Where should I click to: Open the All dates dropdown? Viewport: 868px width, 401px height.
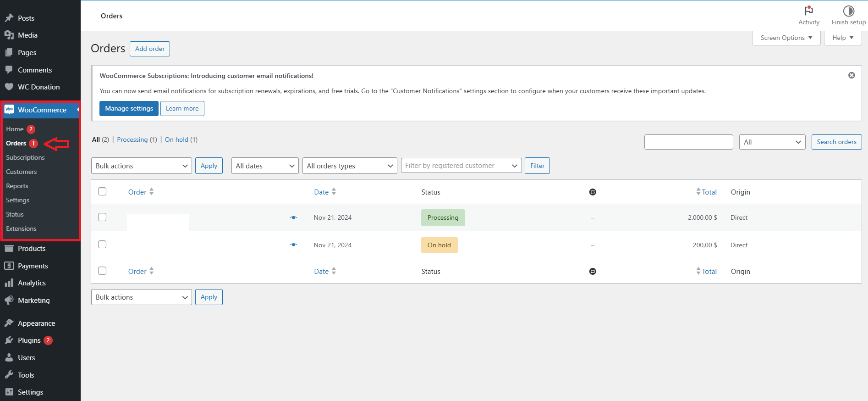[265, 166]
